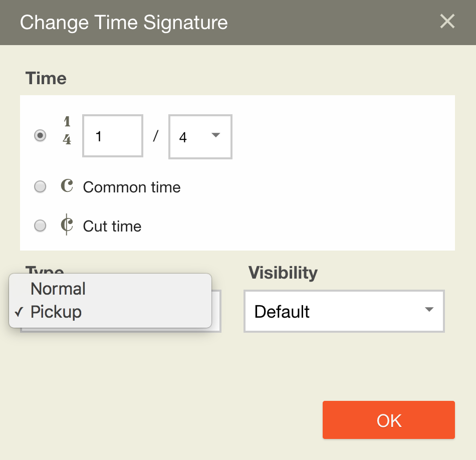Open the denominator dropdown showing 4
The image size is (476, 460).
click(x=200, y=137)
